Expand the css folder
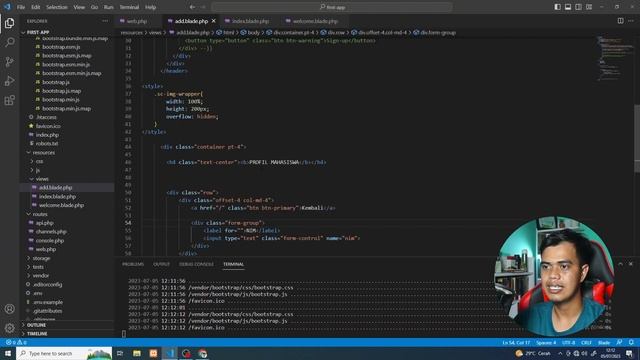The width and height of the screenshot is (640, 360). pyautogui.click(x=39, y=161)
